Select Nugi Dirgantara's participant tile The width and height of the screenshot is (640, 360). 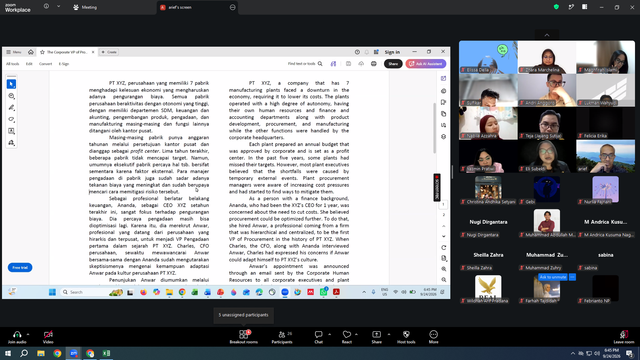point(488,222)
